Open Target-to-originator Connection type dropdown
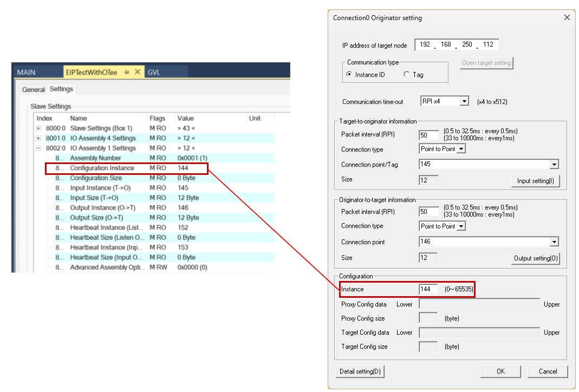 pos(461,149)
